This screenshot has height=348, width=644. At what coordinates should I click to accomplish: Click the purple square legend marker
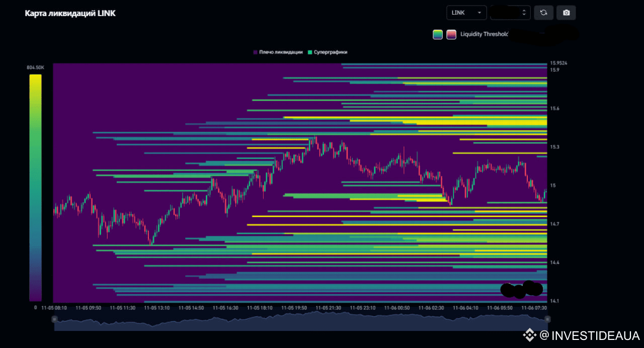tap(256, 52)
